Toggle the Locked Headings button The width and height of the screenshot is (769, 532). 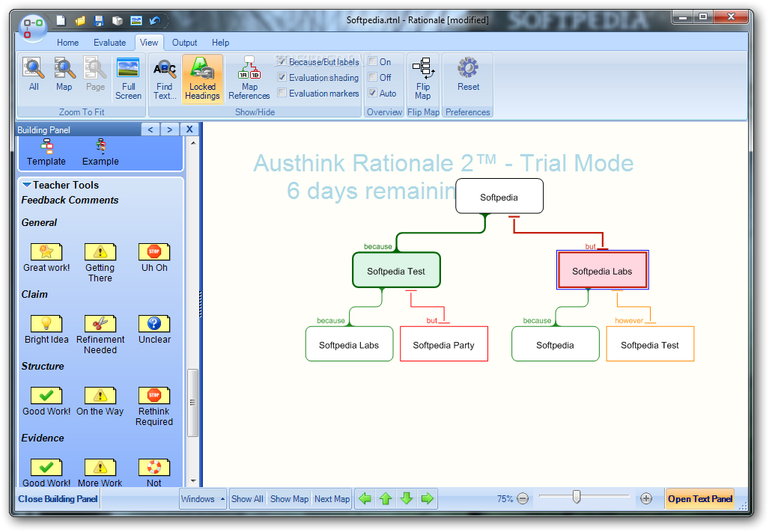(202, 79)
